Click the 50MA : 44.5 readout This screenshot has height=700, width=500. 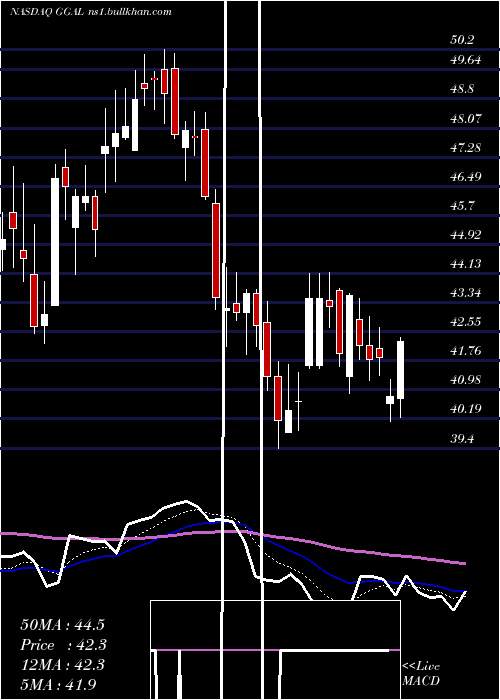(62, 625)
